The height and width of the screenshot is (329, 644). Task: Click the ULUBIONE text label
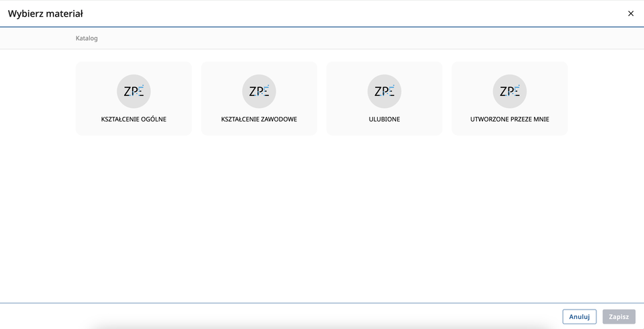tap(384, 120)
